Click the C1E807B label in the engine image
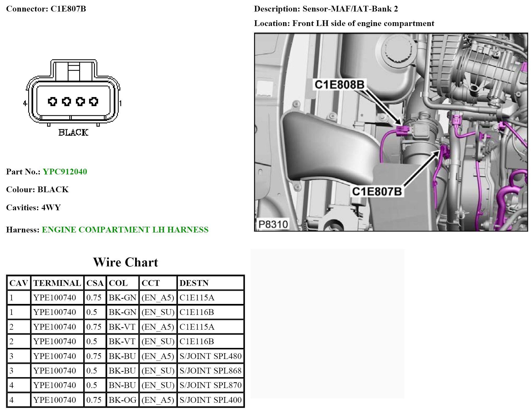 click(x=377, y=191)
